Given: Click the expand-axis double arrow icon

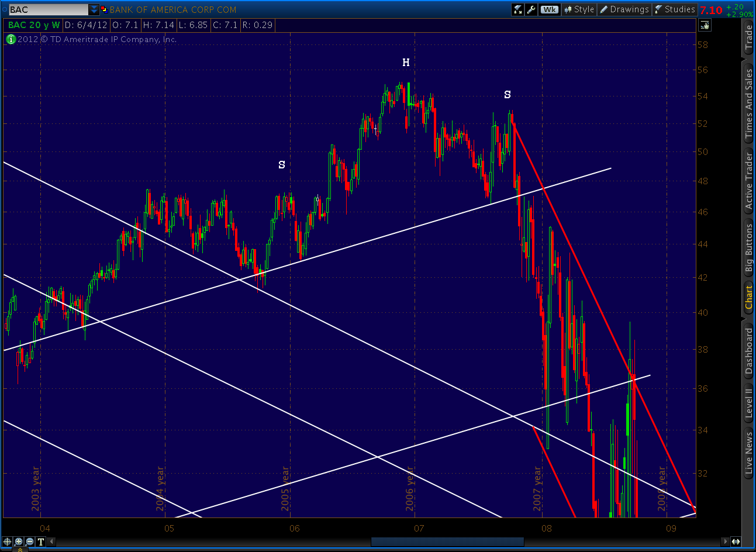Looking at the screenshot, I should tap(736, 541).
